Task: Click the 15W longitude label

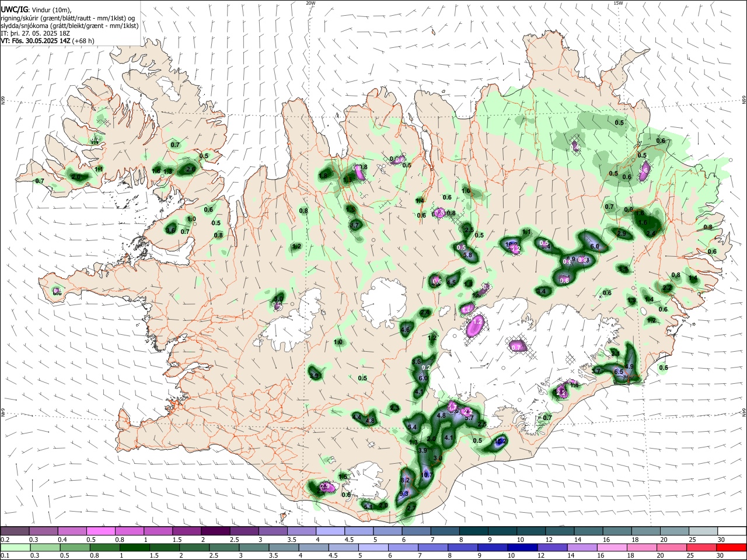Action: tap(619, 3)
